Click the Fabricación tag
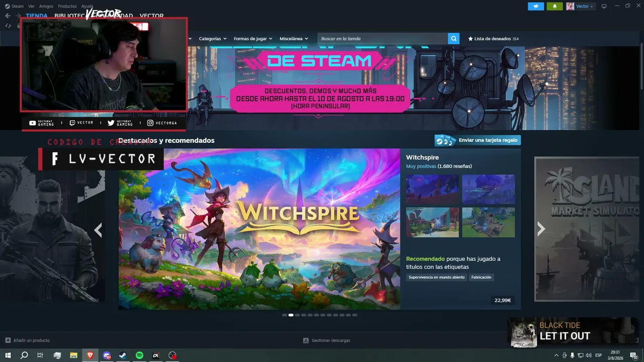 coord(481,277)
